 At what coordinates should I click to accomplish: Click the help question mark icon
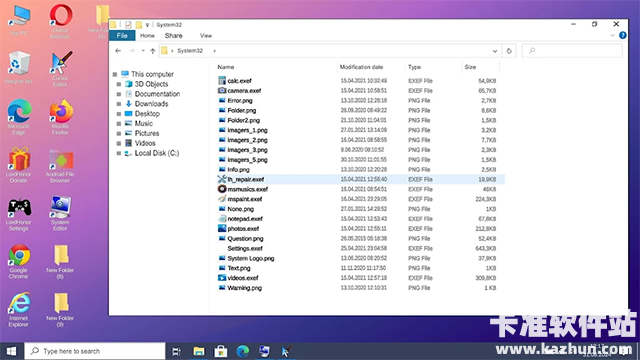pos(622,36)
